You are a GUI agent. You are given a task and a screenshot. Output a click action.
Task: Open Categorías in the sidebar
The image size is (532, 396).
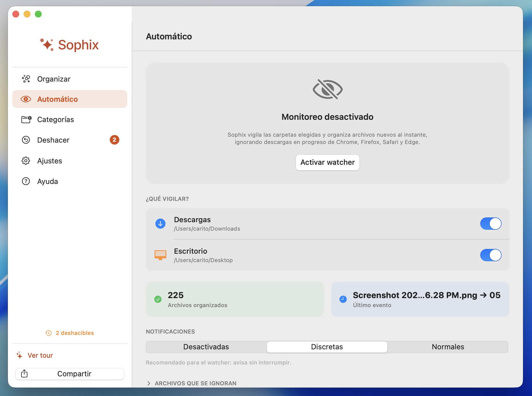(70, 120)
